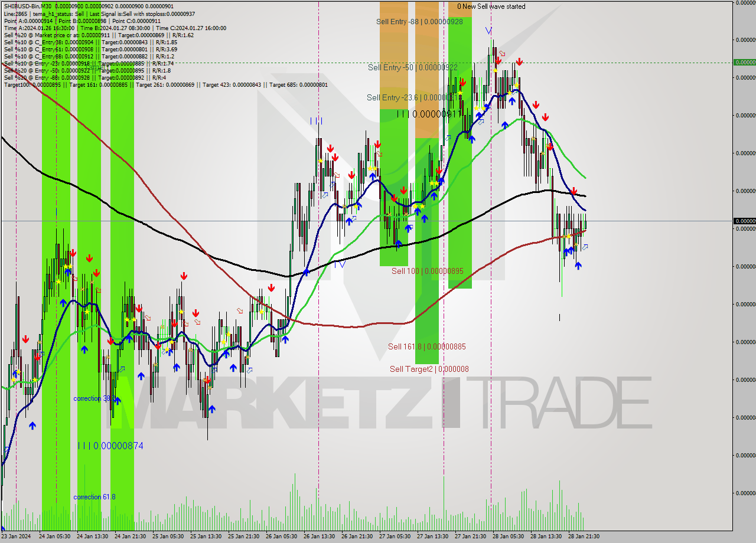756x543 pixels.
Task: Click the '28 Jan 21:30' time label
Action: click(x=584, y=537)
